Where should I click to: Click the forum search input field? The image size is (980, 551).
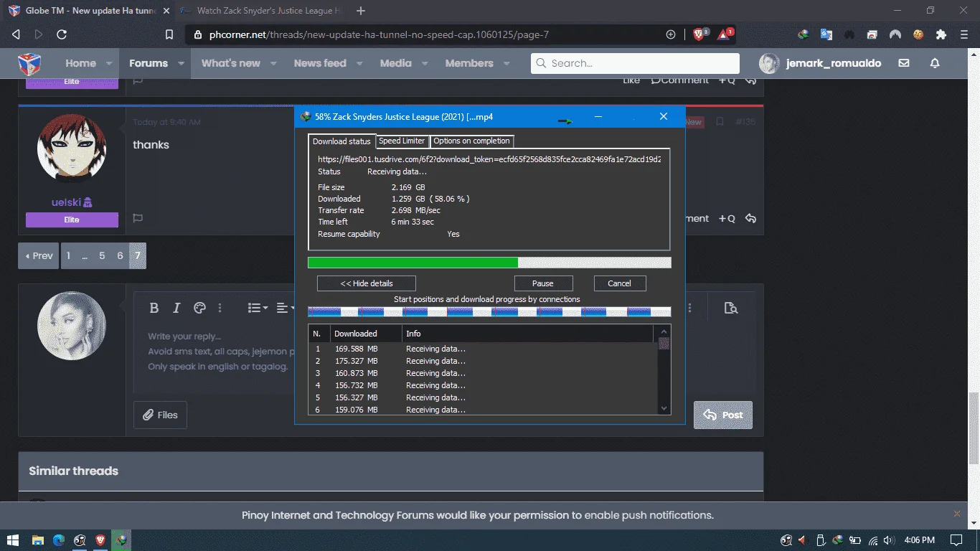pos(635,63)
